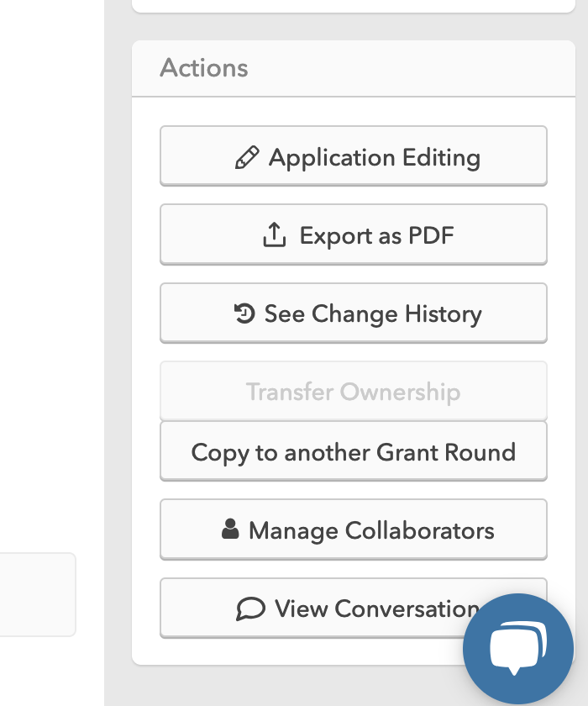
Task: Click the 'Export as PDF' text label
Action: click(377, 235)
